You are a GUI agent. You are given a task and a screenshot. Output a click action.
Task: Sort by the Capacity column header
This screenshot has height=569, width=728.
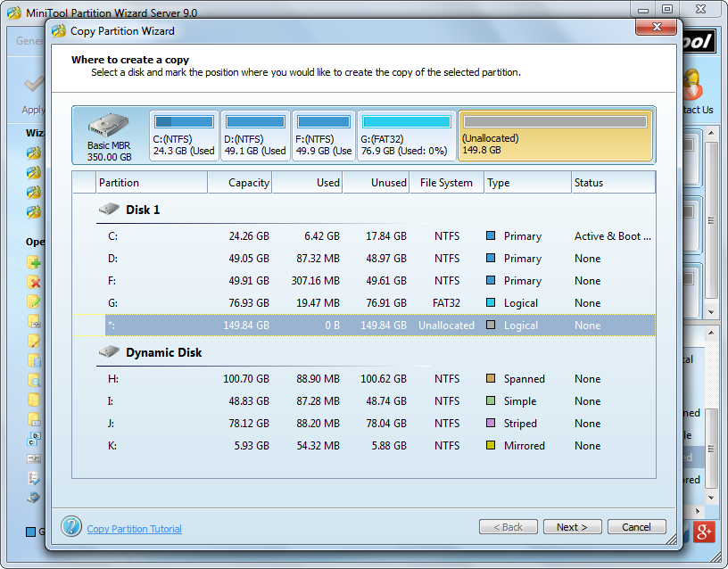click(240, 183)
